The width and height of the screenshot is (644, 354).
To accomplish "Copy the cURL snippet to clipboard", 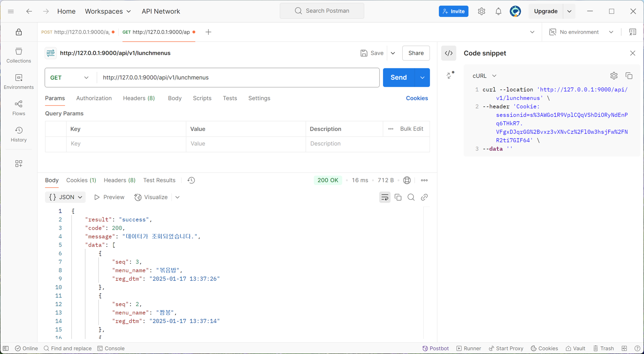I will pyautogui.click(x=629, y=76).
